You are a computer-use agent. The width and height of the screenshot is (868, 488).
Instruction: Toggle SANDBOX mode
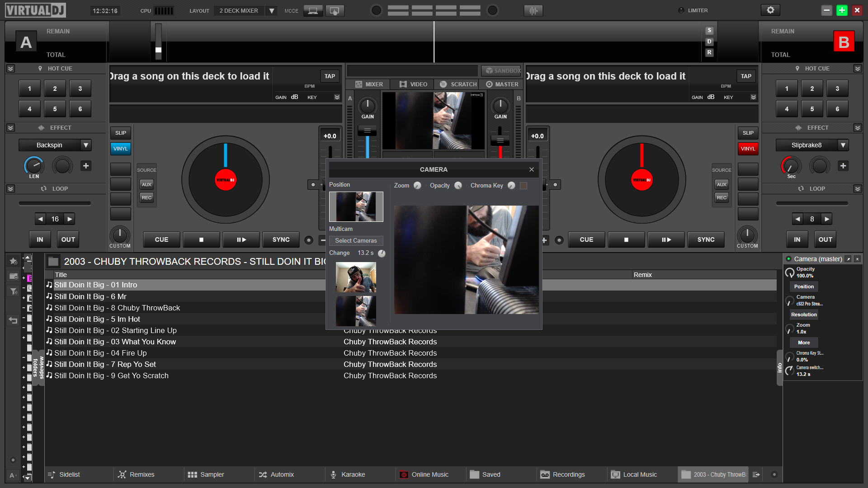(501, 71)
